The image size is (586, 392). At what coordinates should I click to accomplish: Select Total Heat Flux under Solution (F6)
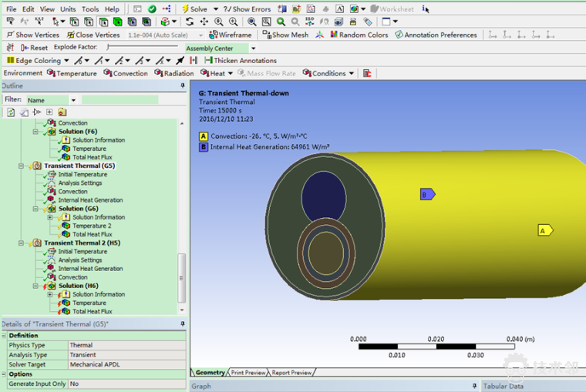(93, 157)
